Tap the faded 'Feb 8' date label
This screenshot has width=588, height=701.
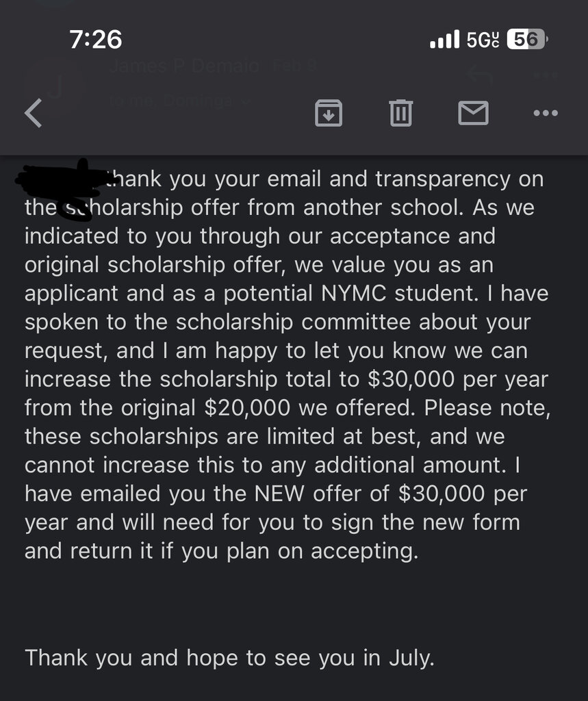point(294,66)
